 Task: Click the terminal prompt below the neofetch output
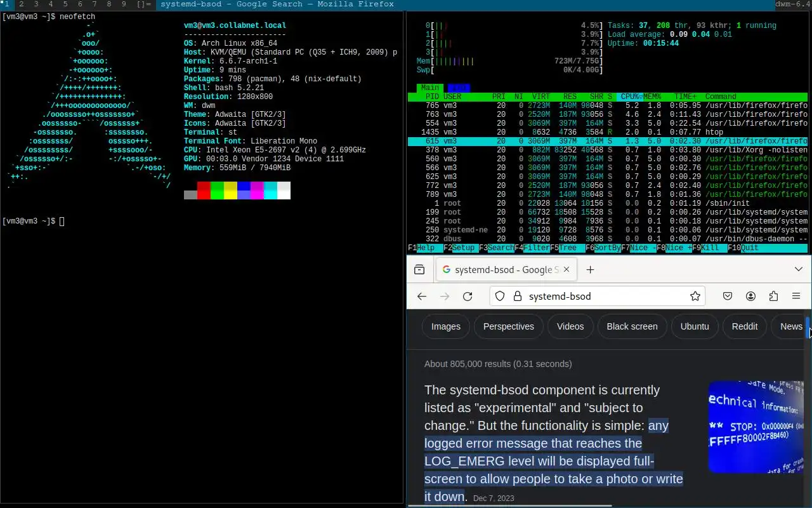(33, 221)
